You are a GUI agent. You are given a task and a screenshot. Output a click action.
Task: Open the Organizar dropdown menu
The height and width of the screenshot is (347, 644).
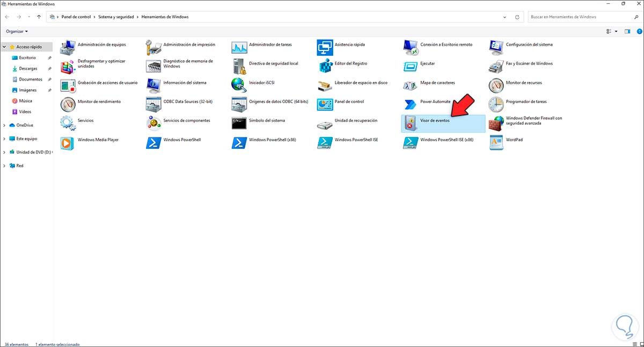pyautogui.click(x=17, y=31)
